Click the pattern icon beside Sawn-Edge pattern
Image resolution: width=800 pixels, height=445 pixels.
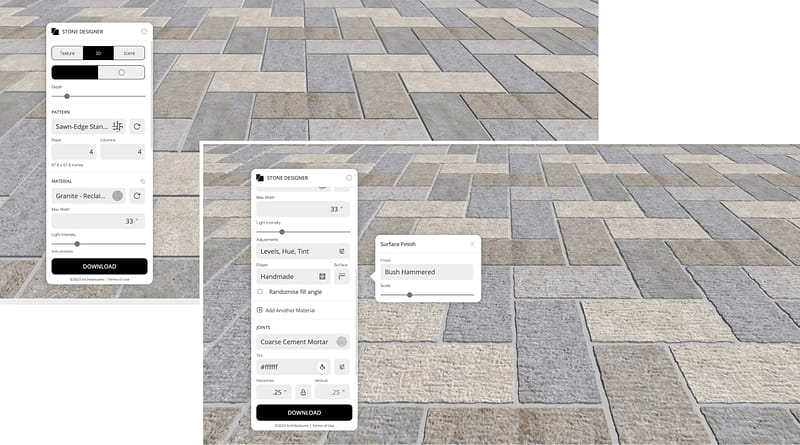click(x=118, y=126)
